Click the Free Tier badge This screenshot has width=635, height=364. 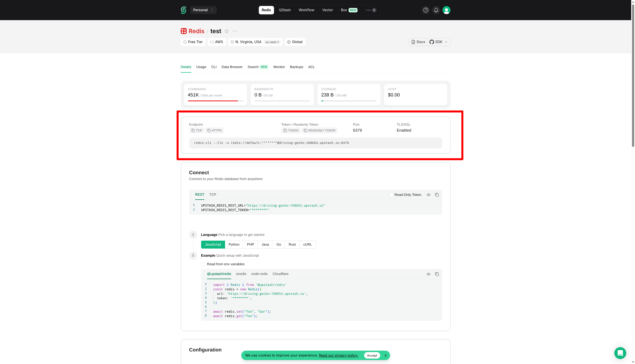point(193,42)
